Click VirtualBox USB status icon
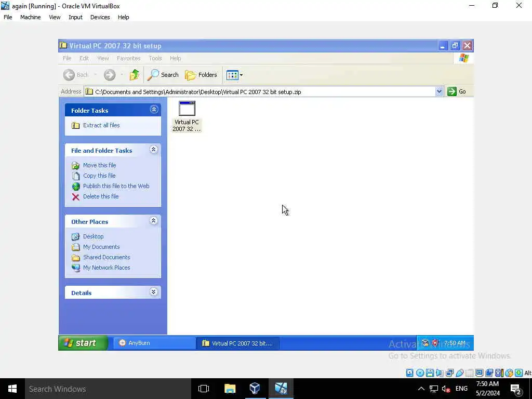 pyautogui.click(x=459, y=373)
